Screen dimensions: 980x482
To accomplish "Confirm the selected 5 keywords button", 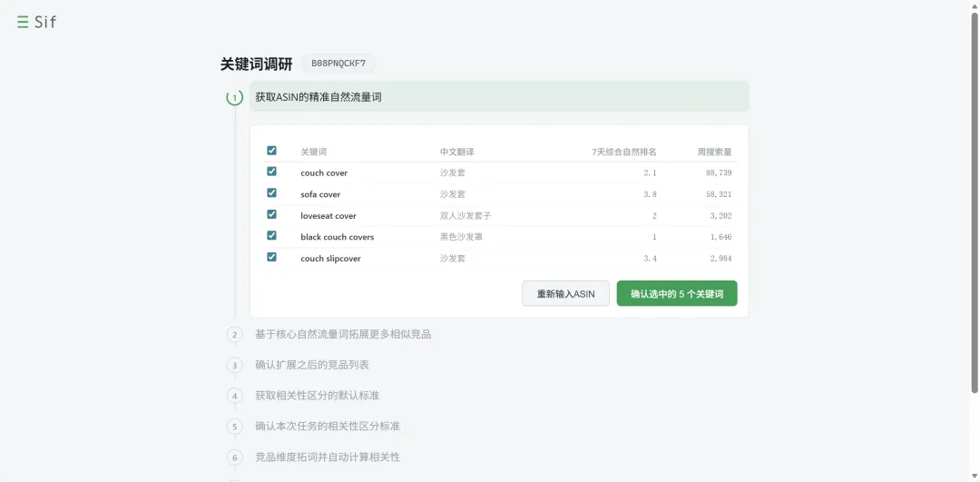I will click(677, 293).
